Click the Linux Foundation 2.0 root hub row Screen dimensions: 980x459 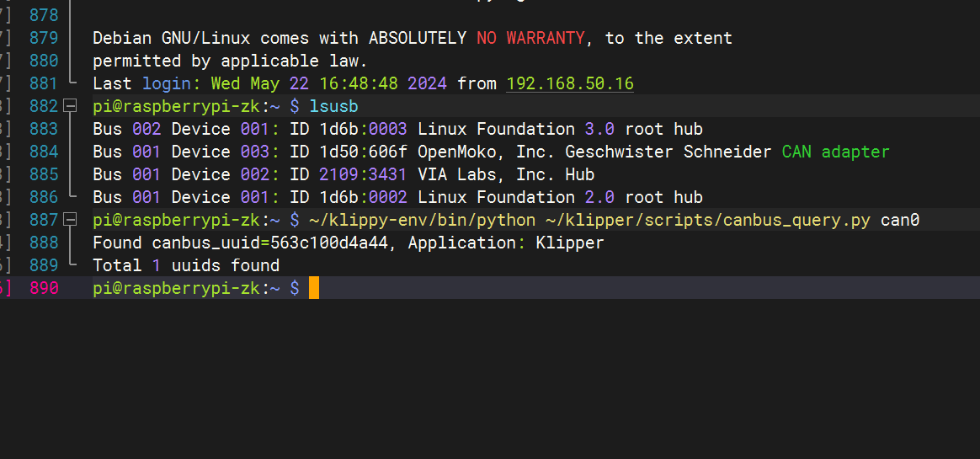click(x=397, y=197)
